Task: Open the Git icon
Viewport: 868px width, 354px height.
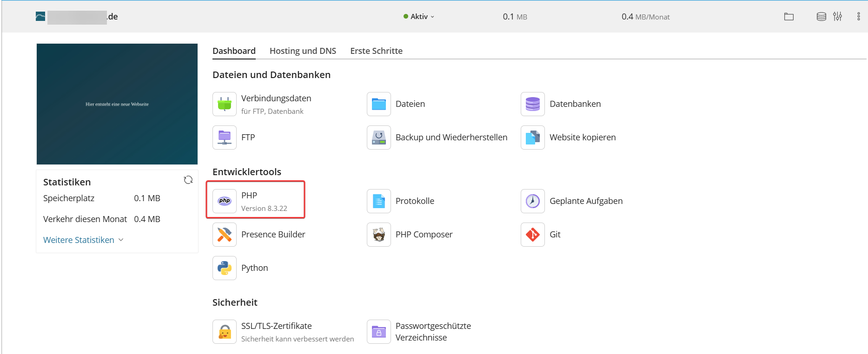Action: pyautogui.click(x=533, y=235)
